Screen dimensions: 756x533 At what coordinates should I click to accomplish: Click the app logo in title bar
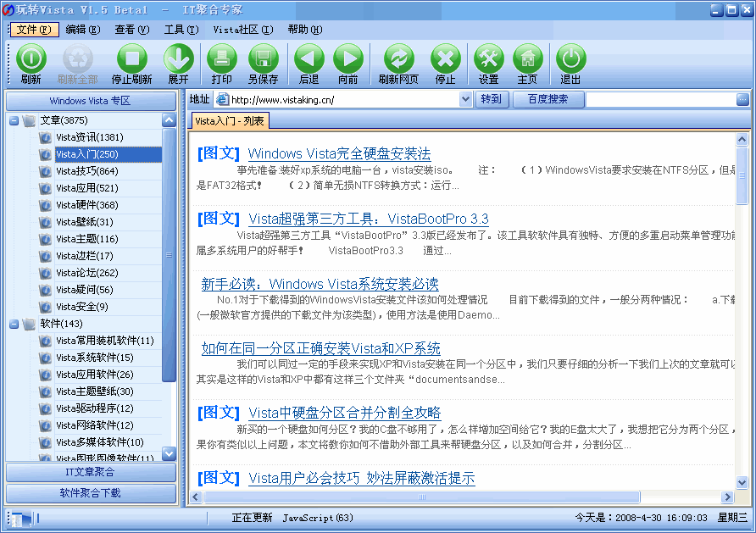click(x=8, y=9)
